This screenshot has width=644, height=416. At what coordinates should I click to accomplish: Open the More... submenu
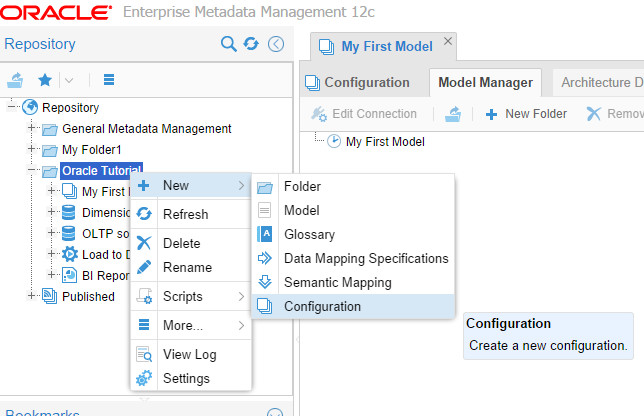click(x=191, y=325)
